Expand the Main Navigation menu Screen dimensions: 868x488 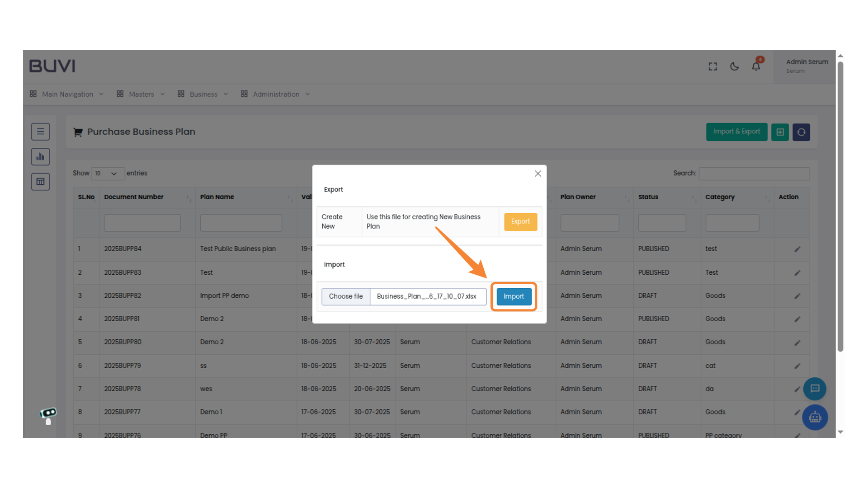point(67,94)
